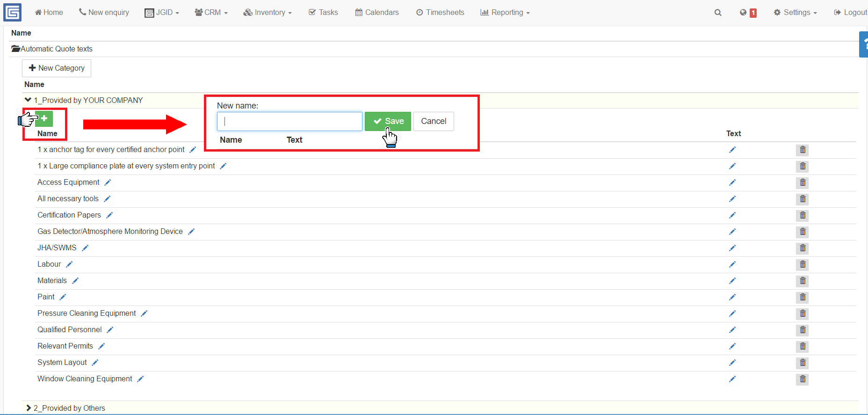Select the System Layout item text
Image resolution: width=868 pixels, height=415 pixels.
[62, 363]
